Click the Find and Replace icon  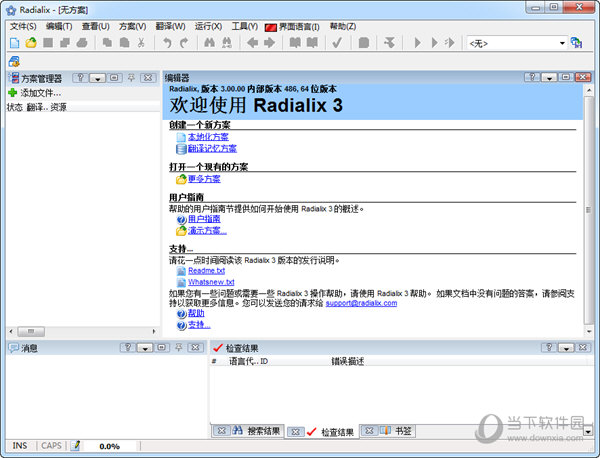pos(227,42)
